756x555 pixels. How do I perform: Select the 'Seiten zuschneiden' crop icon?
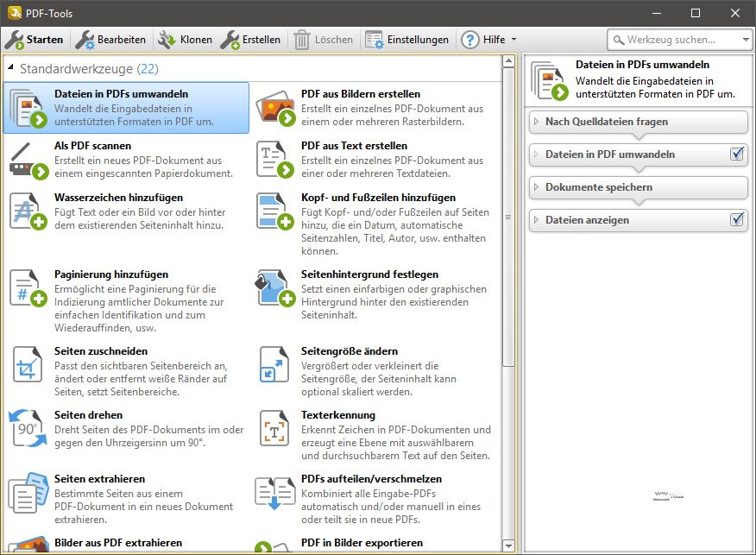point(28,364)
